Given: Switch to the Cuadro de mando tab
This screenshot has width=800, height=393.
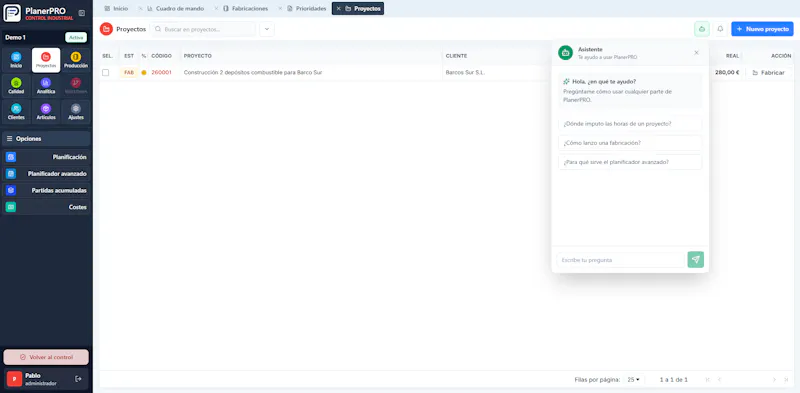Looking at the screenshot, I should (175, 9).
